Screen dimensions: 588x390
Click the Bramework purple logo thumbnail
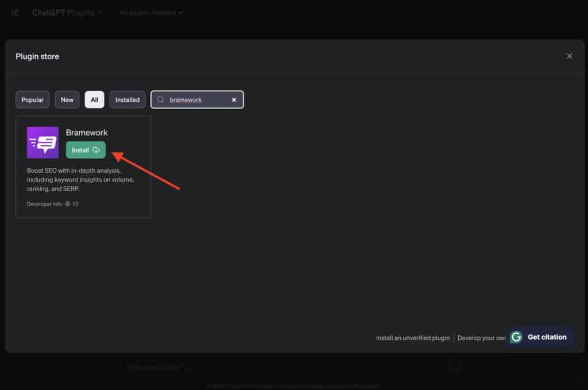[x=42, y=142]
